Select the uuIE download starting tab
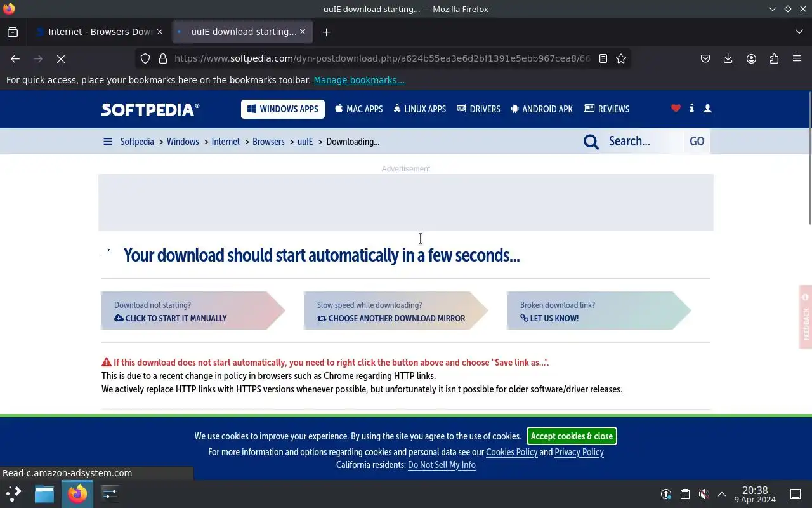 point(241,32)
